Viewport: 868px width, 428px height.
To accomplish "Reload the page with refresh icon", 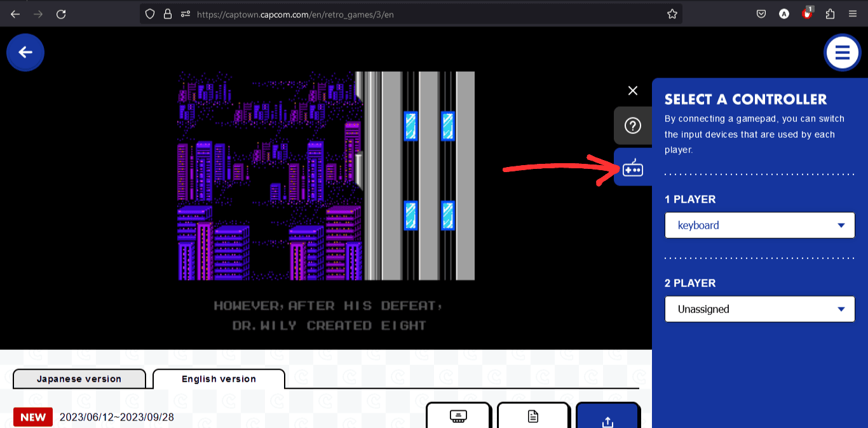I will 61,14.
